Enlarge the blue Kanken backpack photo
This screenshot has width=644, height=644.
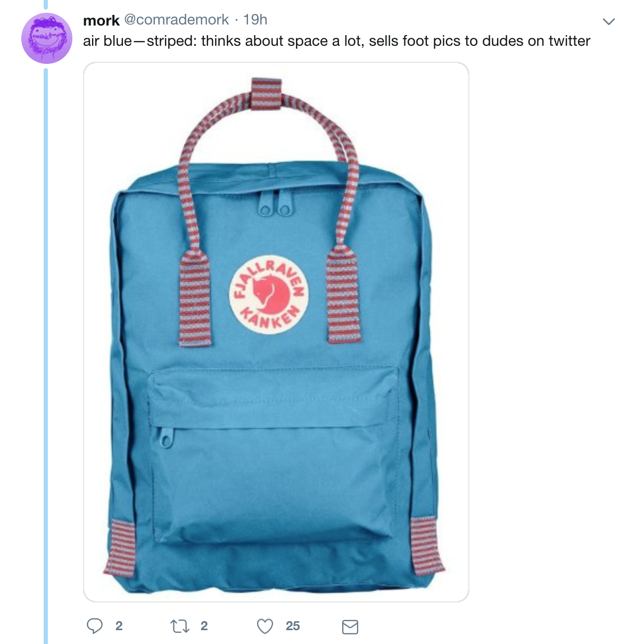276,332
